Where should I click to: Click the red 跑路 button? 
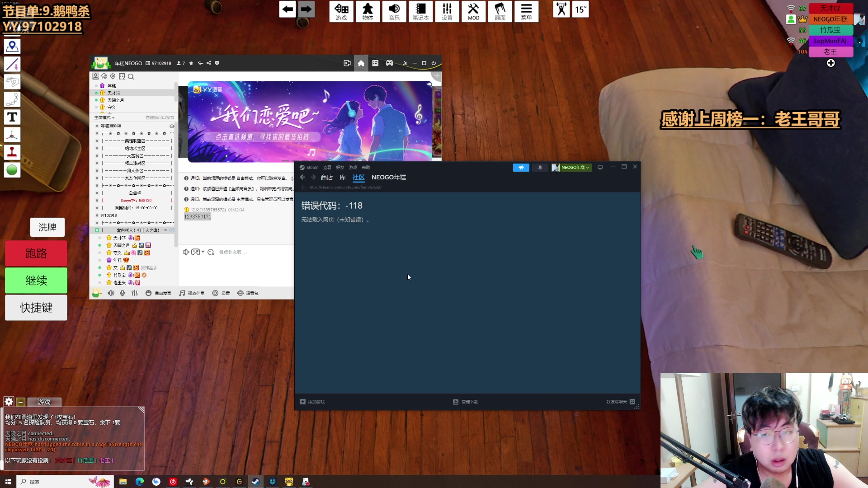pos(36,253)
